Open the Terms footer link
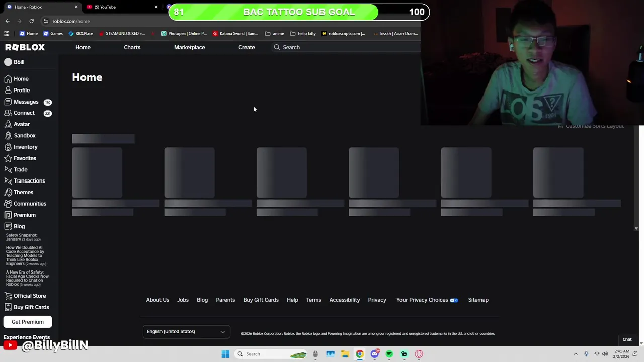Image resolution: width=644 pixels, height=362 pixels. coord(313,300)
